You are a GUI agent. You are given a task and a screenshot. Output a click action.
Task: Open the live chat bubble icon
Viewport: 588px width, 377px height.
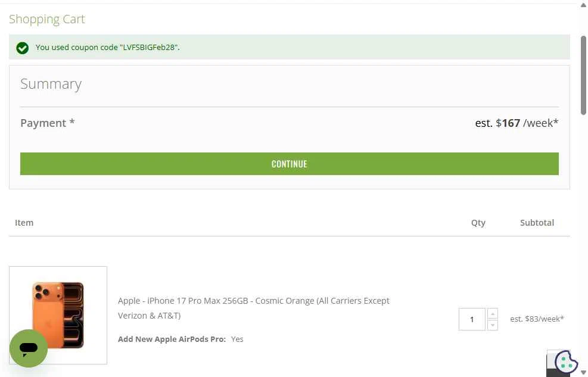click(29, 348)
